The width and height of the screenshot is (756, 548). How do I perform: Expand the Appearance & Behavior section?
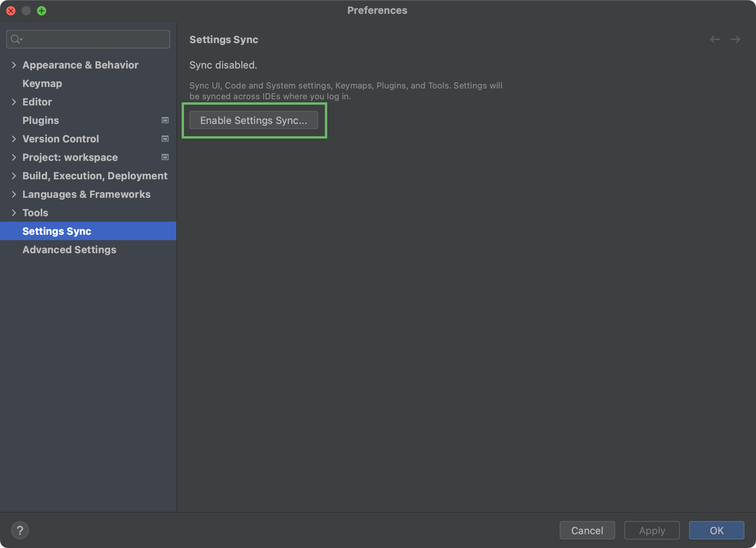click(14, 65)
